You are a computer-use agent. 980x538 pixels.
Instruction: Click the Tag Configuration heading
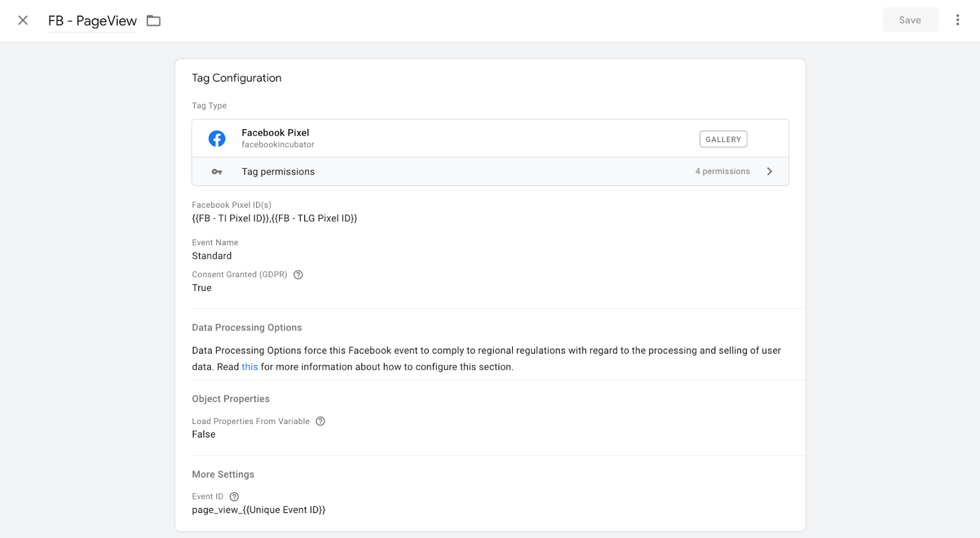236,78
